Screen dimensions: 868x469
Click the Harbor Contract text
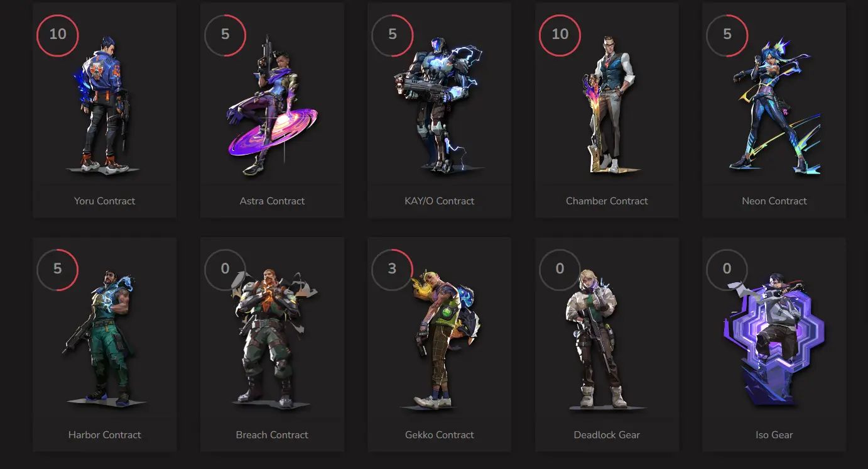[x=105, y=435]
